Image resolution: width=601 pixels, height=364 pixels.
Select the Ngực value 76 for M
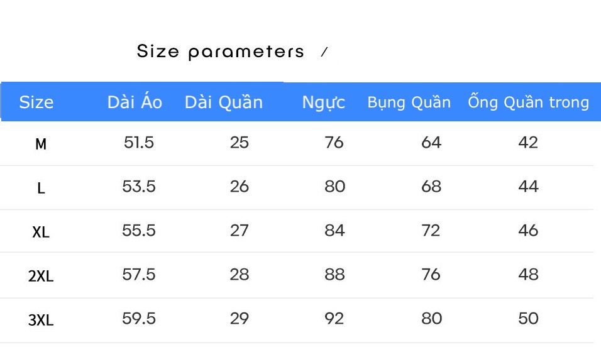tap(334, 143)
